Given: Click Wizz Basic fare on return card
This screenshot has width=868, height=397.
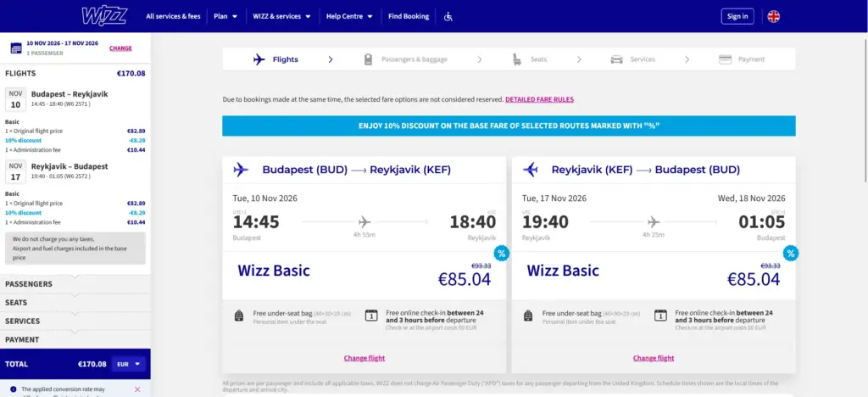Looking at the screenshot, I should [x=563, y=271].
